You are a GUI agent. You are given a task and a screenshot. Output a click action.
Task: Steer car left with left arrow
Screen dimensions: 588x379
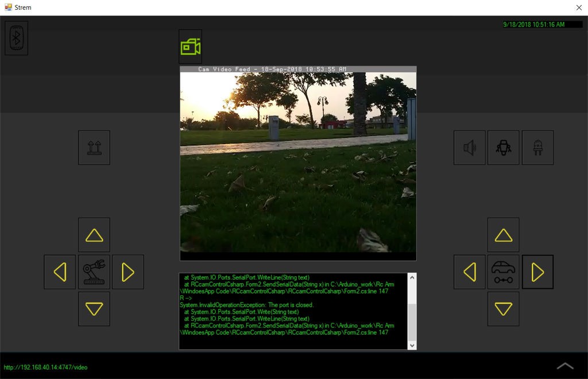[469, 272]
